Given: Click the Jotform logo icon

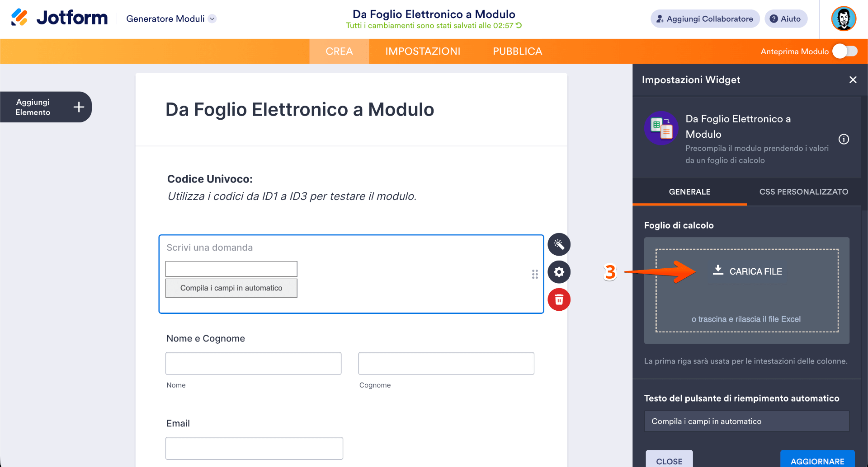Looking at the screenshot, I should 19,18.
